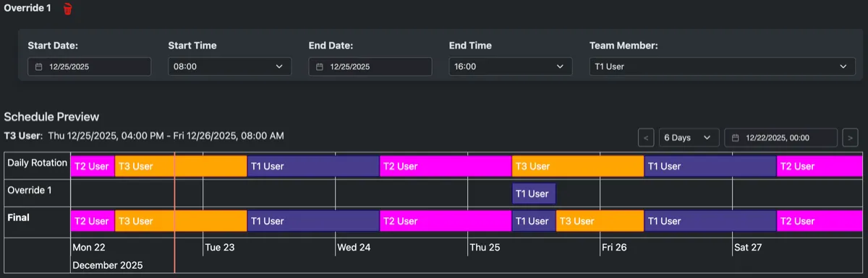Edit the Start Date 12/25/2025 field
This screenshot has height=278, width=868.
(90, 66)
